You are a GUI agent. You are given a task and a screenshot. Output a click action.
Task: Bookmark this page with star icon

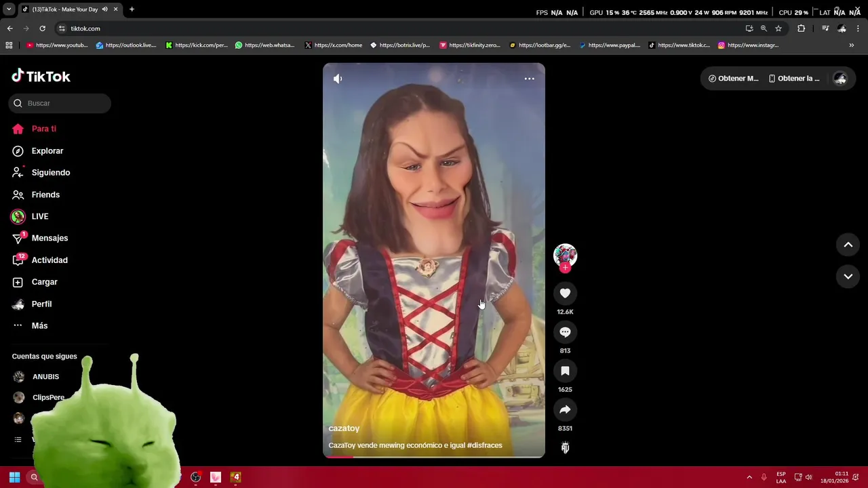tap(778, 28)
